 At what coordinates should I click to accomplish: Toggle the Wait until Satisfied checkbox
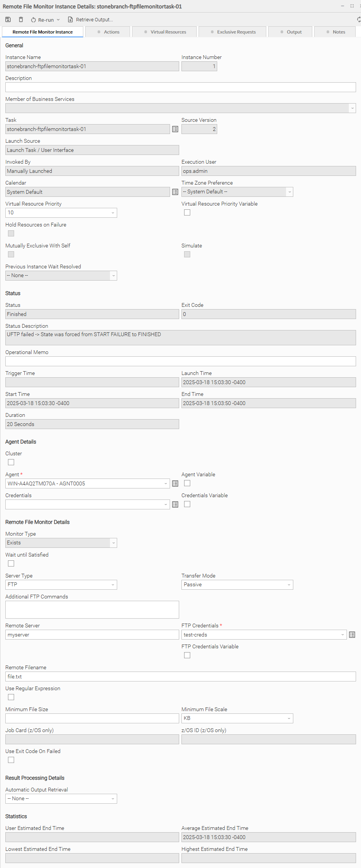click(11, 564)
